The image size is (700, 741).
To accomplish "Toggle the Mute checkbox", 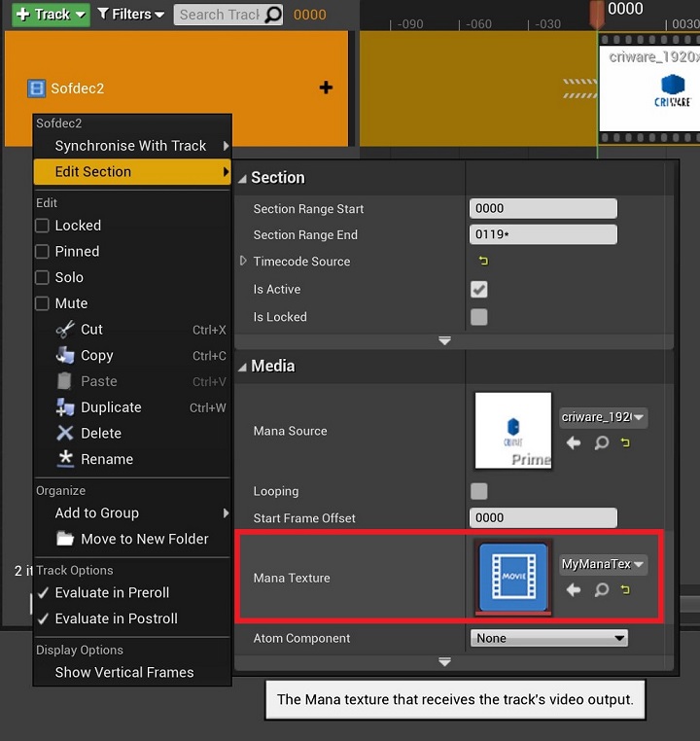I will click(x=43, y=303).
